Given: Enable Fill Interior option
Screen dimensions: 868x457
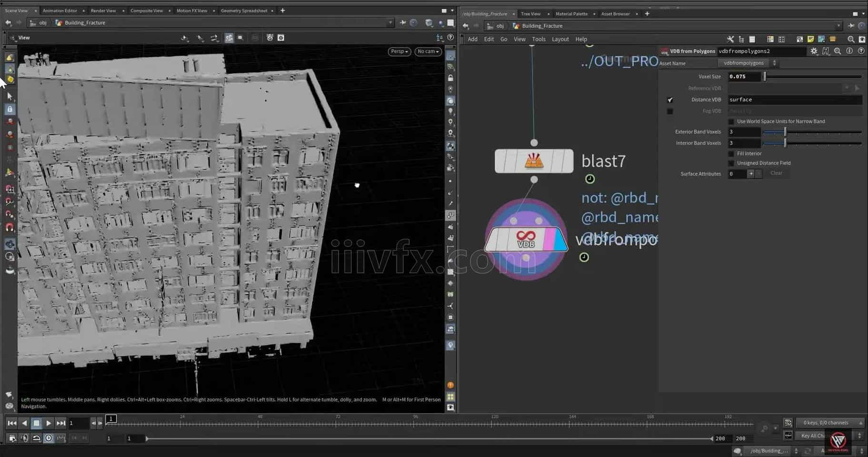Looking at the screenshot, I should click(731, 154).
